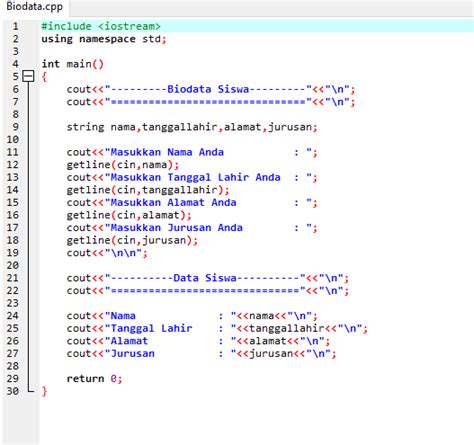Click the cout 'Alamat' output line
The width and height of the screenshot is (474, 445).
(x=198, y=341)
